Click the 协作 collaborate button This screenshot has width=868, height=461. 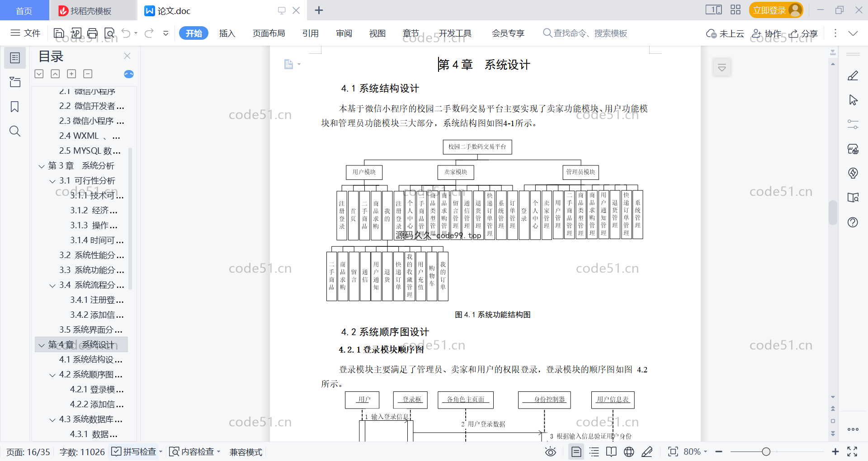coord(767,33)
